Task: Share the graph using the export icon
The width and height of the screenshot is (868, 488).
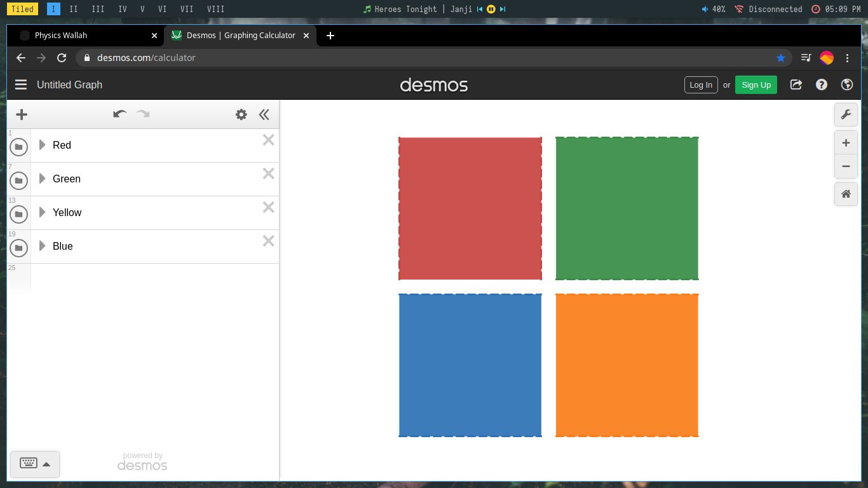Action: pyautogui.click(x=796, y=85)
